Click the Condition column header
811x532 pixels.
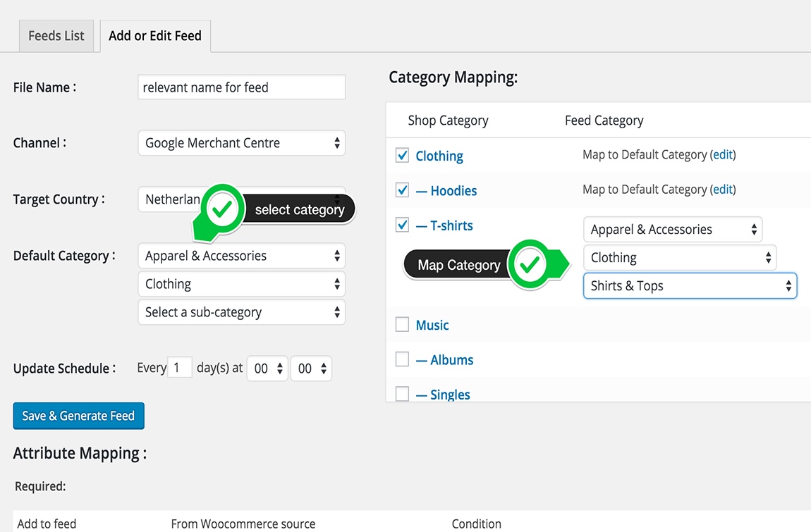click(476, 524)
